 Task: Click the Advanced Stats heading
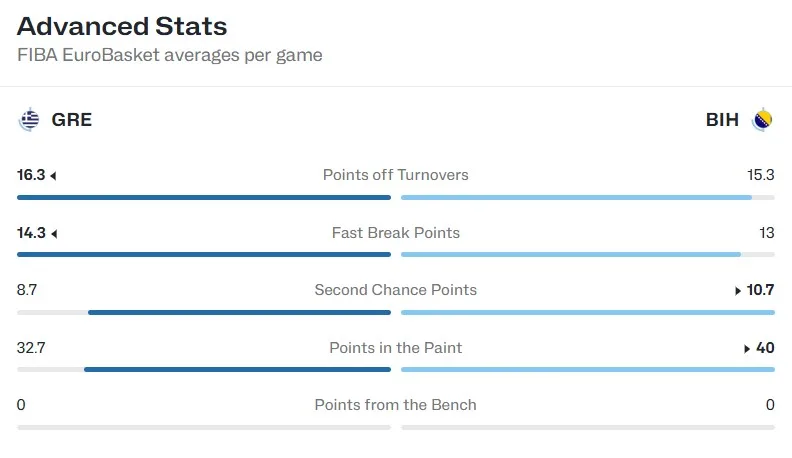(x=122, y=26)
